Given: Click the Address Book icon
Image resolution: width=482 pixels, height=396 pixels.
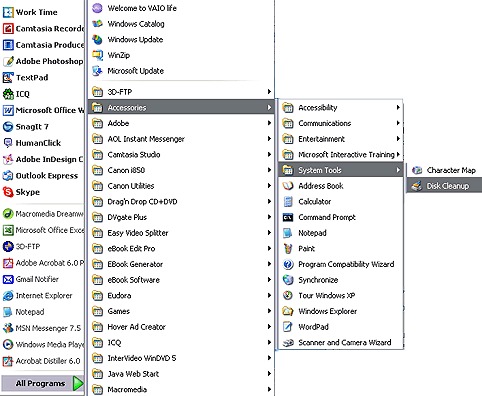Looking at the screenshot, I should pyautogui.click(x=288, y=186).
